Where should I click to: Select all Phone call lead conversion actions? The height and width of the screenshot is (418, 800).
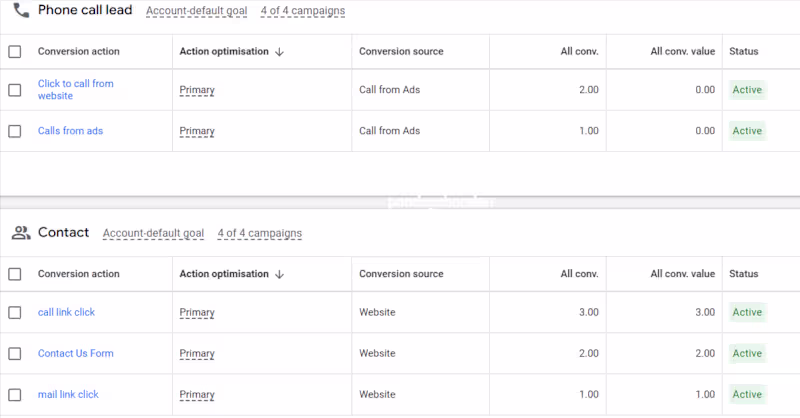(15, 52)
